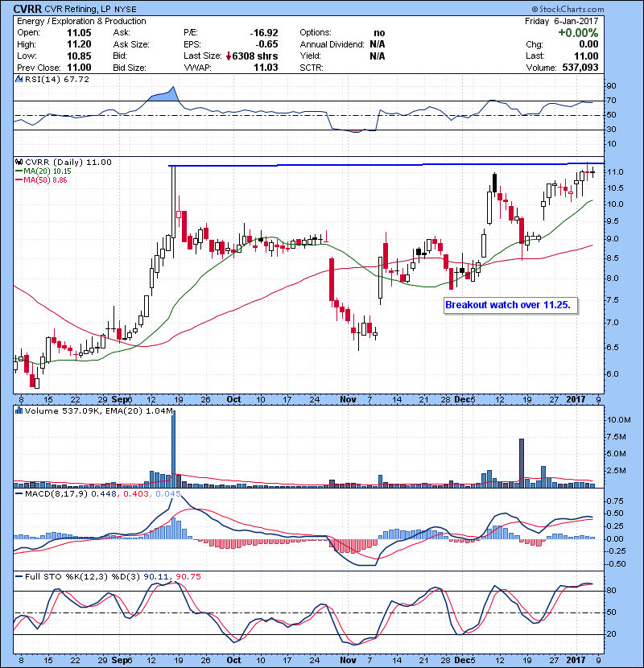This screenshot has width=644, height=668.
Task: Click the Volume value 537,093 in header
Action: (580, 68)
